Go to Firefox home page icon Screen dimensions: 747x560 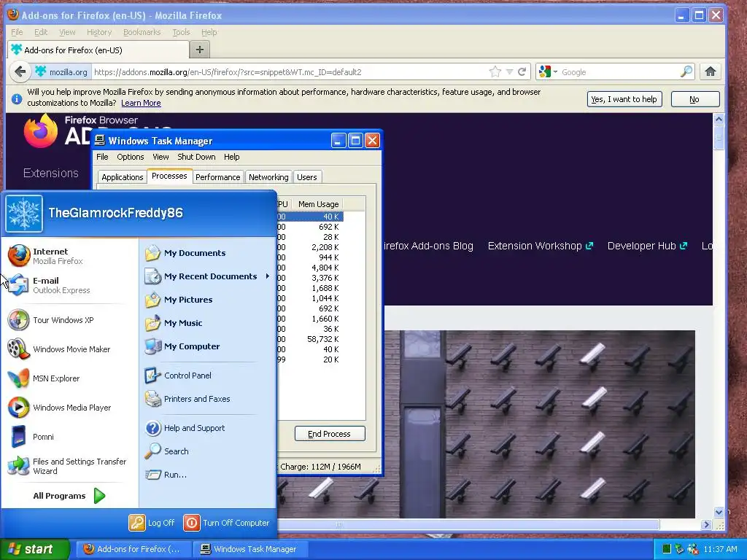[x=711, y=72]
